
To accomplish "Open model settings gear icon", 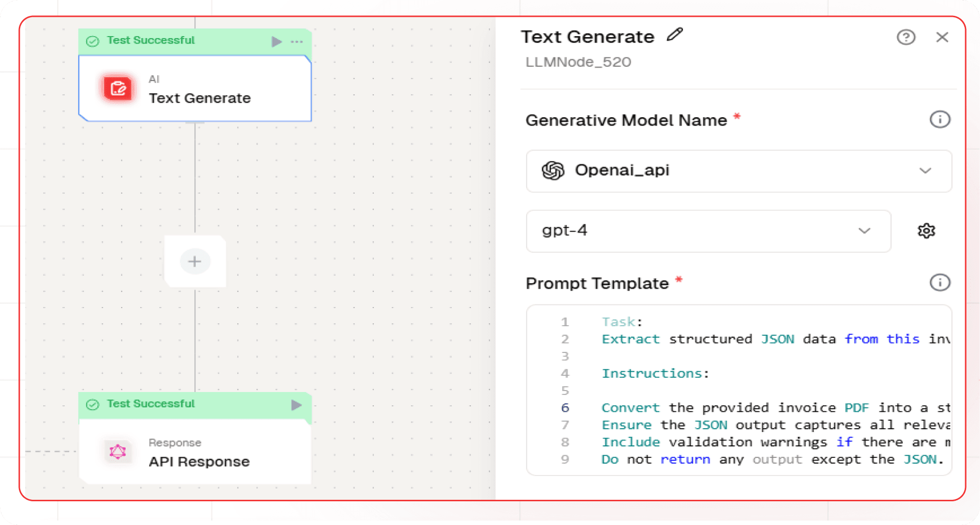I will [926, 231].
